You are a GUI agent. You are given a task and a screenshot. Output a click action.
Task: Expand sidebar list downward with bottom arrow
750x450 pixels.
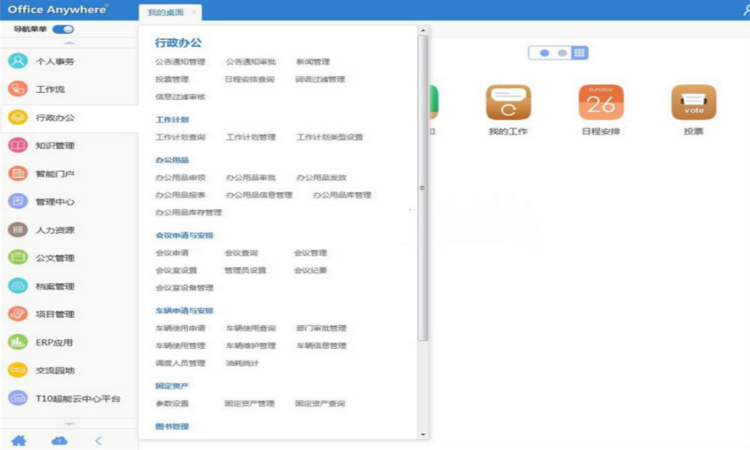(x=69, y=424)
